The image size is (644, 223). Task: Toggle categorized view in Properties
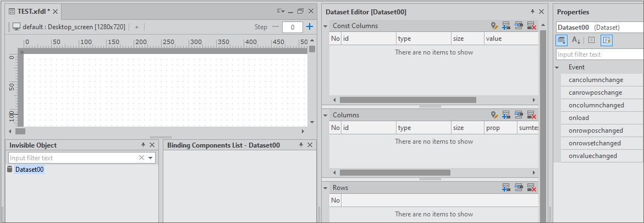point(562,40)
